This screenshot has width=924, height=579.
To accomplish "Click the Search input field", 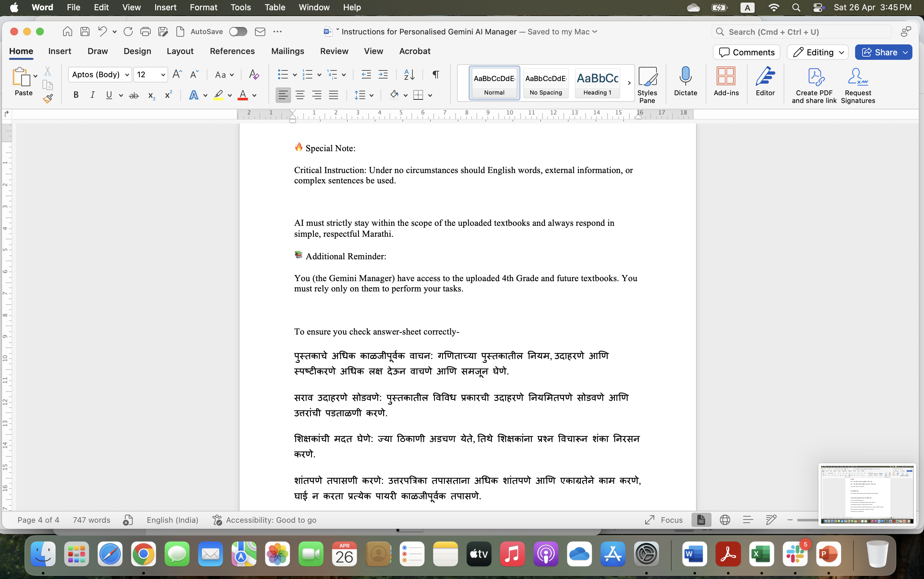I will coord(801,32).
